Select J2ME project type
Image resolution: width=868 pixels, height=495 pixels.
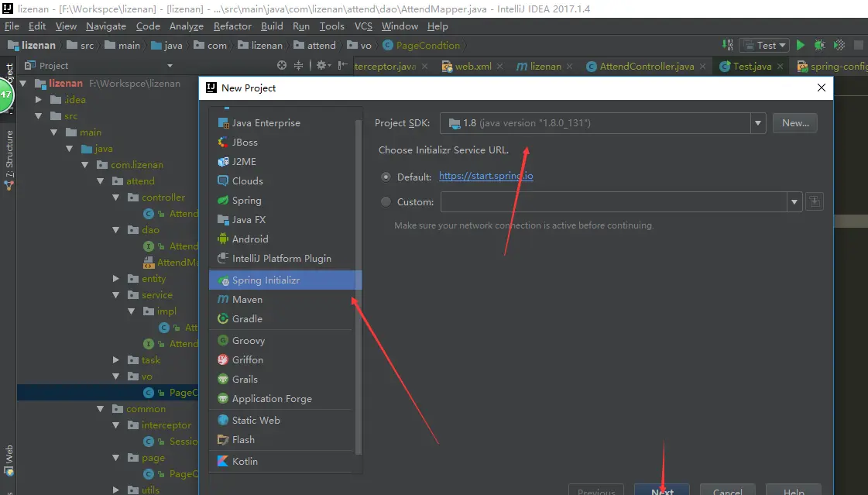click(285, 162)
